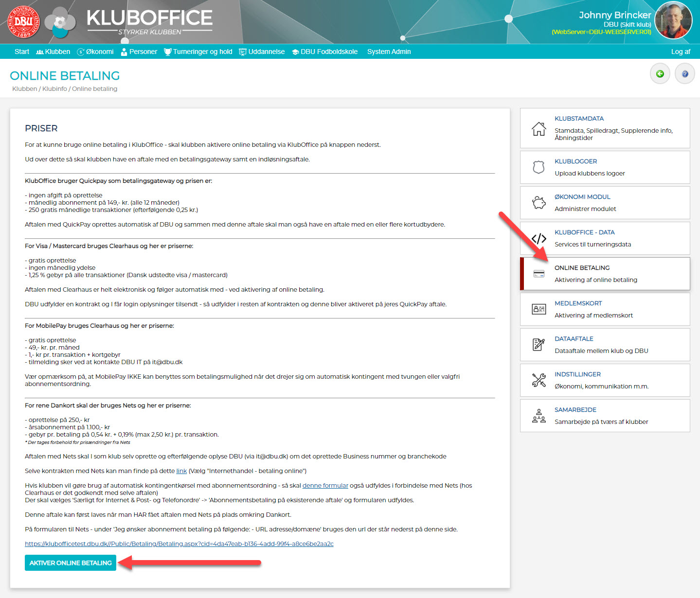Screen dimensions: 700x598
Task: Click 'Samarbejde på tværs af klubber' text
Action: (601, 422)
